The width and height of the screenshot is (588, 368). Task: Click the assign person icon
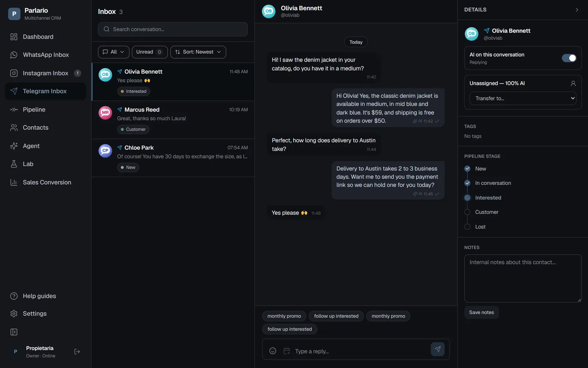573,84
